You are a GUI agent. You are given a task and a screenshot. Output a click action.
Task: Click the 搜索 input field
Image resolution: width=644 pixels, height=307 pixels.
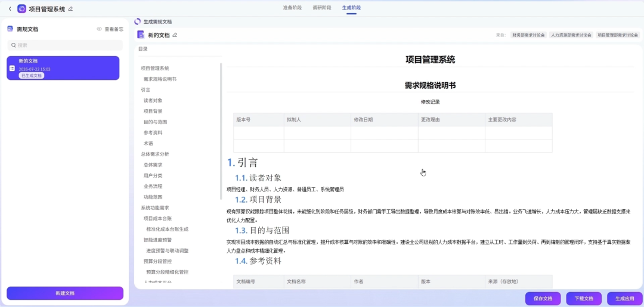pyautogui.click(x=65, y=45)
